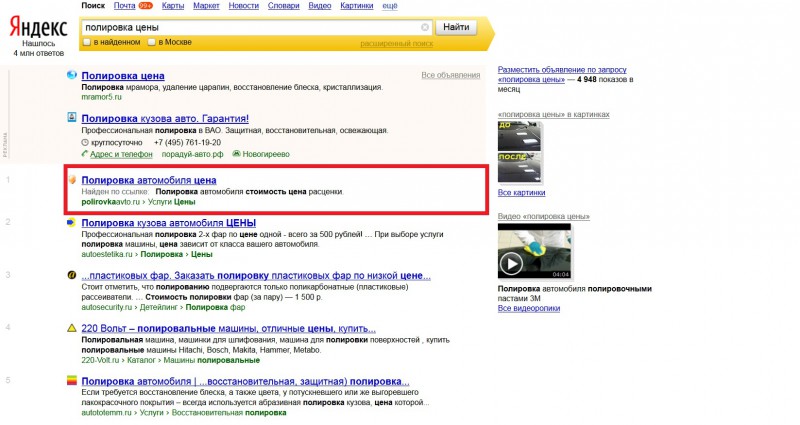This screenshot has height=425, width=800.
Task: Click the Новогиреево metro link
Action: 266,154
